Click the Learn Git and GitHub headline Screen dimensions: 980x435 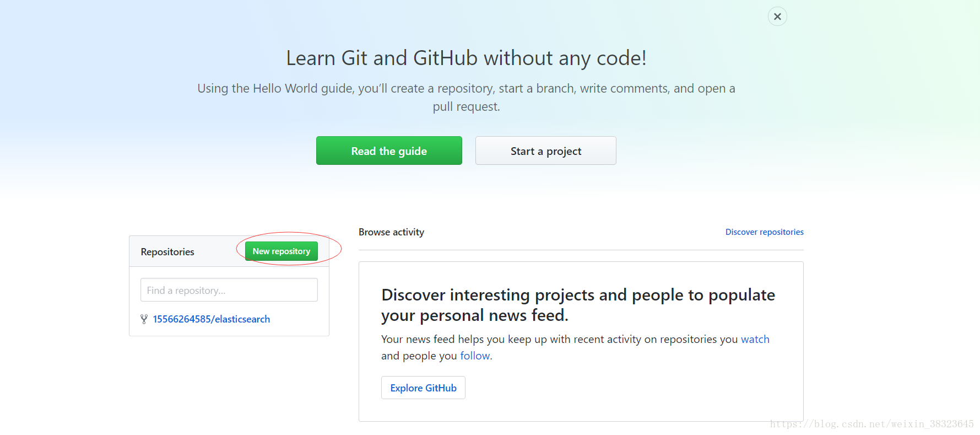pos(466,58)
